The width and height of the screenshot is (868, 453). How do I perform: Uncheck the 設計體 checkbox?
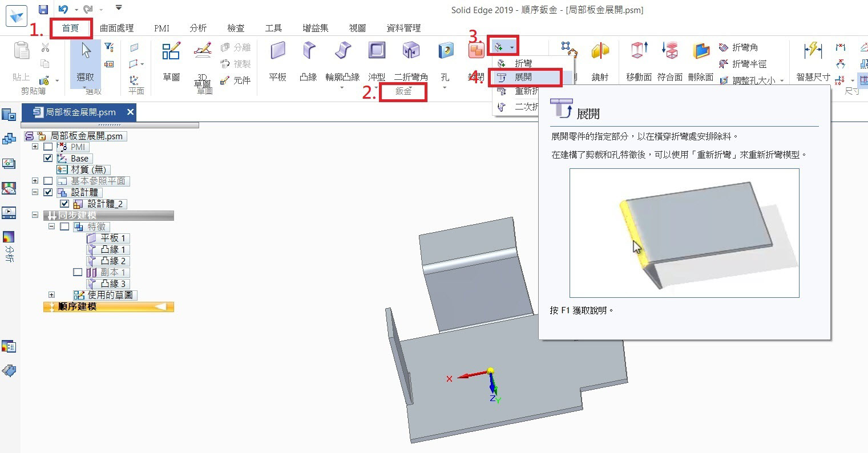pyautogui.click(x=48, y=193)
